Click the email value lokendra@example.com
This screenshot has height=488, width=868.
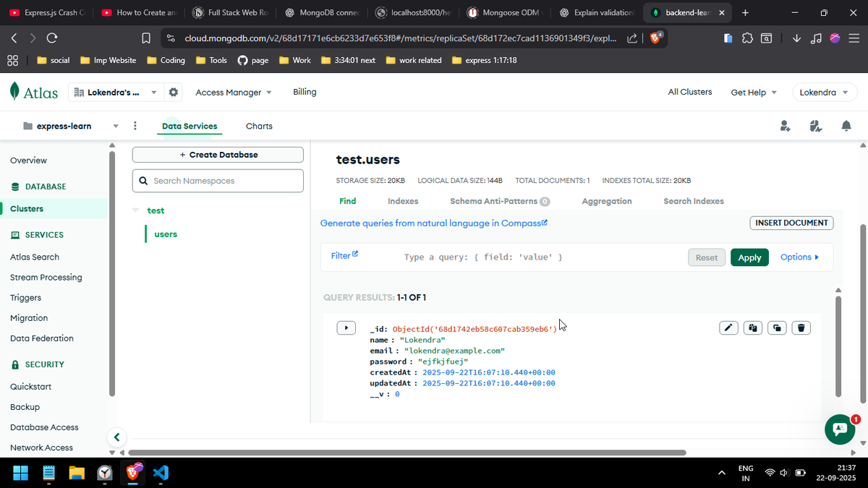[x=454, y=351]
